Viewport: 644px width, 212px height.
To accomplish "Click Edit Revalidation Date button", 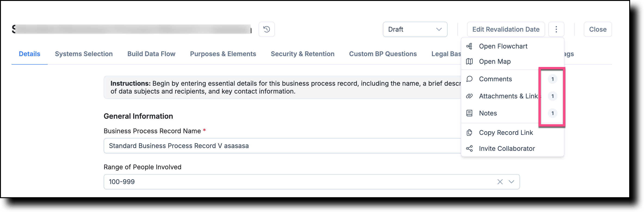I will [x=505, y=29].
